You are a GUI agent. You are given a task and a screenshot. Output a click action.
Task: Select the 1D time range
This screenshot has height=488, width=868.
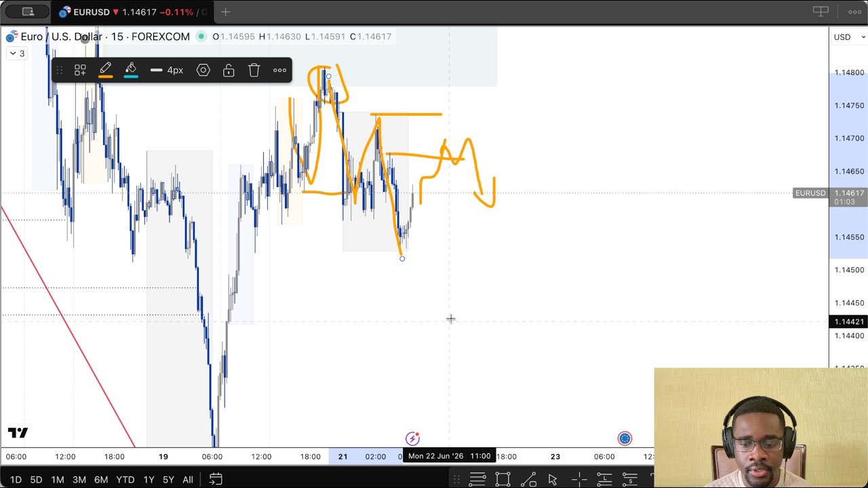tap(16, 480)
